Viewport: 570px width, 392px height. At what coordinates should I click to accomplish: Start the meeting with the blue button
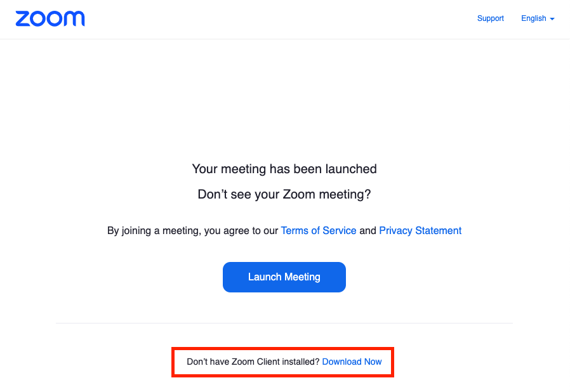pyautogui.click(x=284, y=277)
